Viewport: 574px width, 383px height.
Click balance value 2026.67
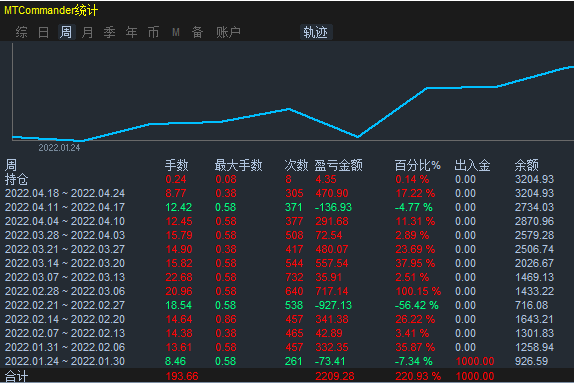tap(534, 263)
